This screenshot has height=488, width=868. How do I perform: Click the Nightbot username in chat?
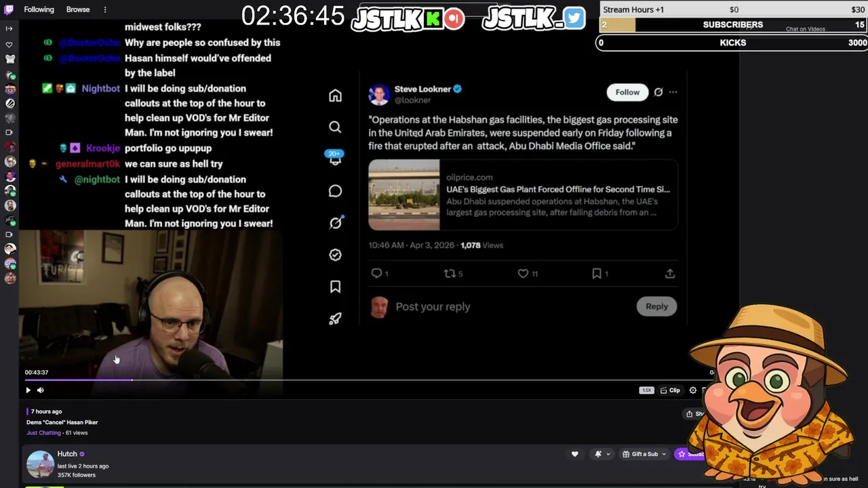(100, 88)
